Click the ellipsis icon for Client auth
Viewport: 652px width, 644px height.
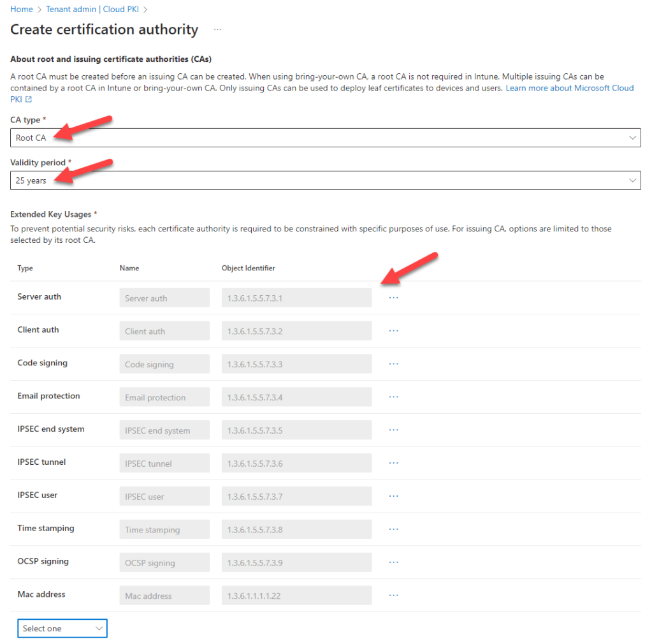coord(393,330)
